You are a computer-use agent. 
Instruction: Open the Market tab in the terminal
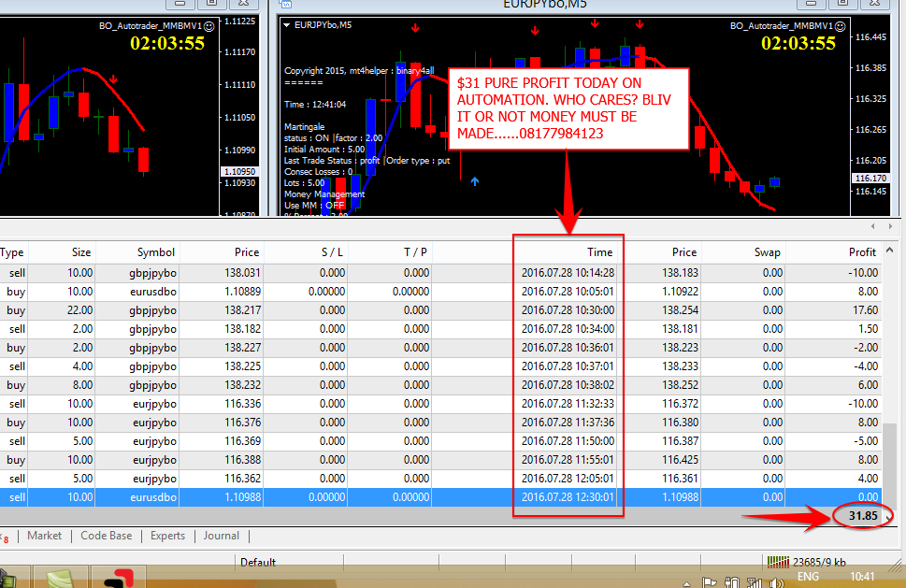point(44,536)
